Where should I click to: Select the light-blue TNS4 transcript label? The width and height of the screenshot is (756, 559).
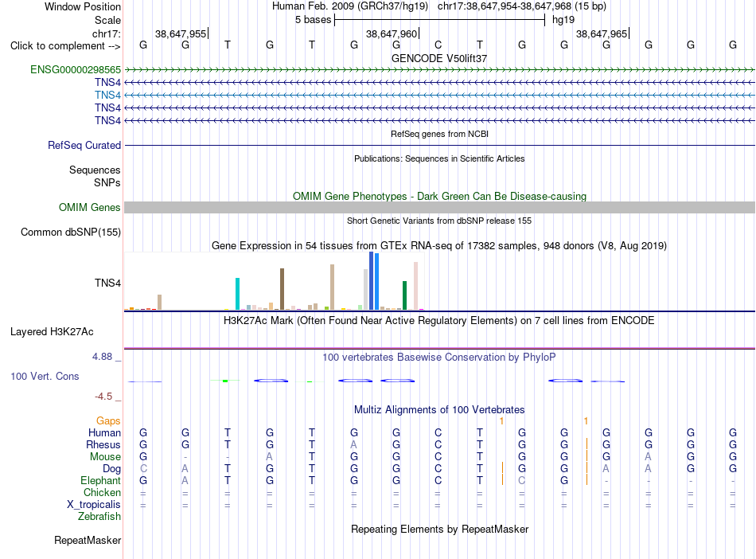tap(107, 95)
